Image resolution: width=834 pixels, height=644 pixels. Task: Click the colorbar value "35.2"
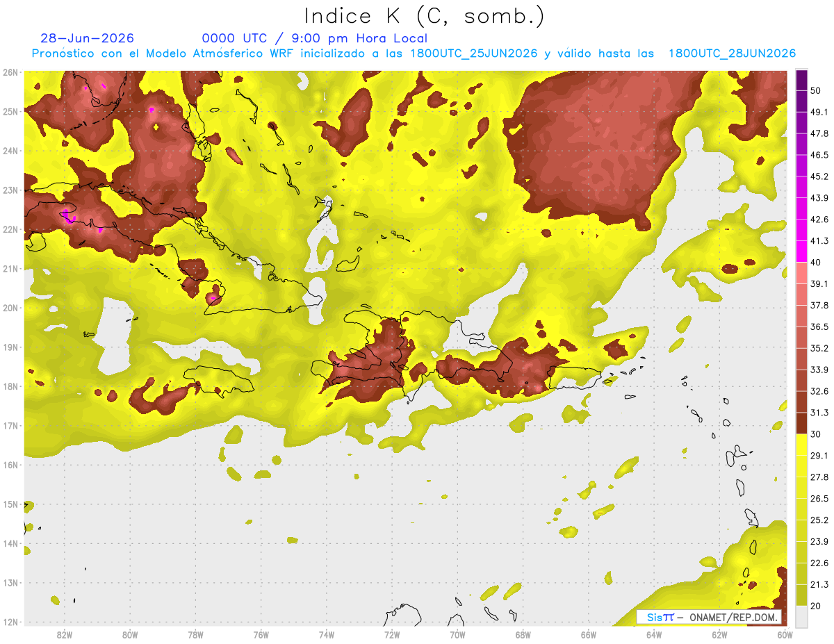pyautogui.click(x=819, y=349)
